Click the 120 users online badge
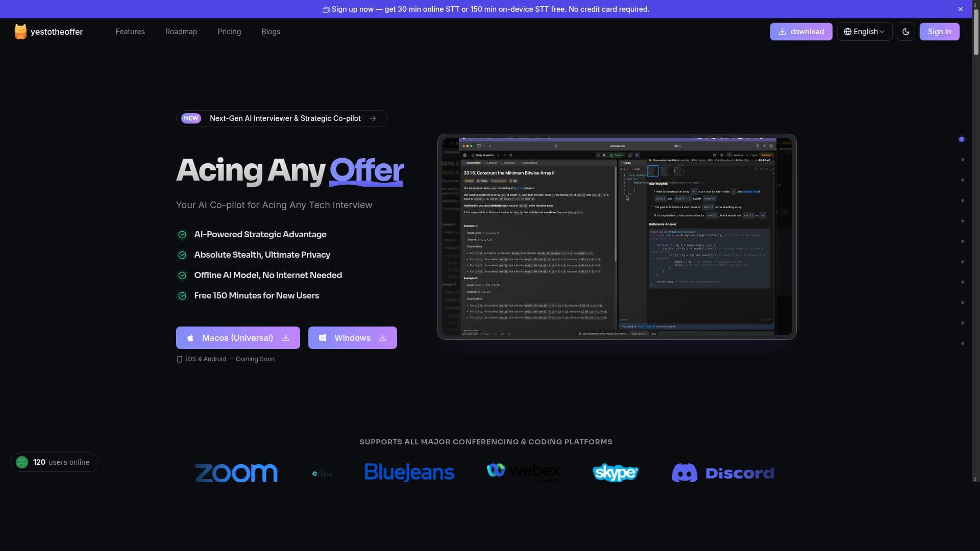This screenshot has height=551, width=980. 54,462
